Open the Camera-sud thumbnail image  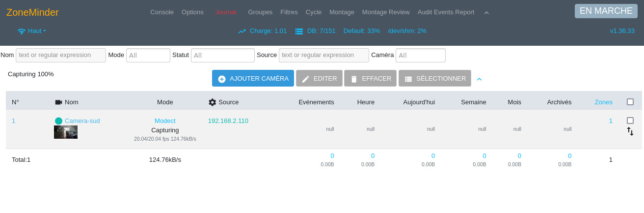tap(66, 132)
